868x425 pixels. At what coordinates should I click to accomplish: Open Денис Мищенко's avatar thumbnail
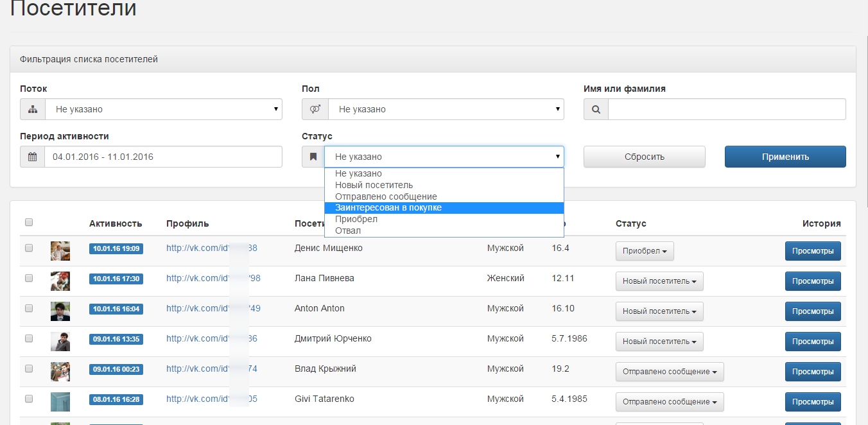60,251
